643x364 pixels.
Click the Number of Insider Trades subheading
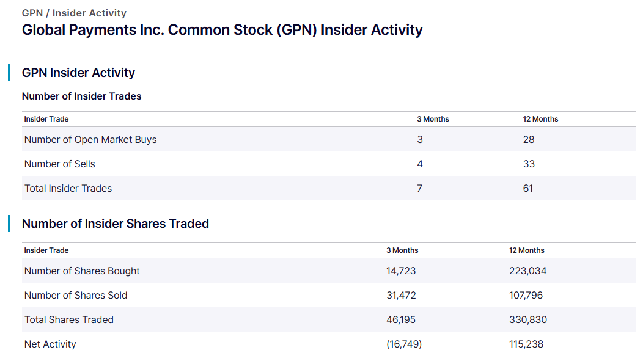pos(81,96)
